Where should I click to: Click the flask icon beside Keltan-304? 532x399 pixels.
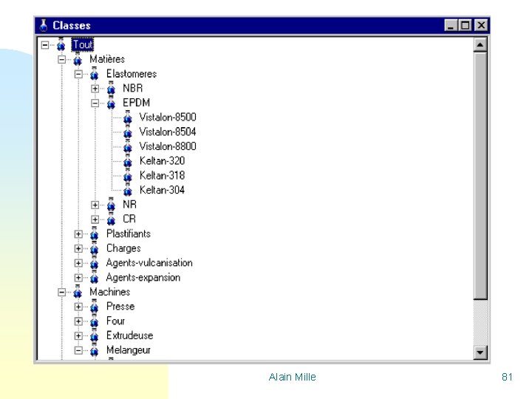[x=128, y=191]
